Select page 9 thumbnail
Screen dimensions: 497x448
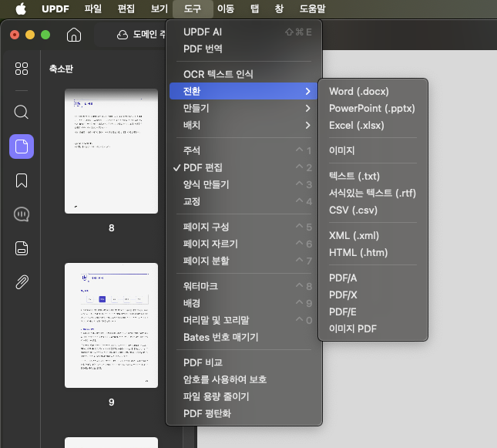(x=111, y=325)
